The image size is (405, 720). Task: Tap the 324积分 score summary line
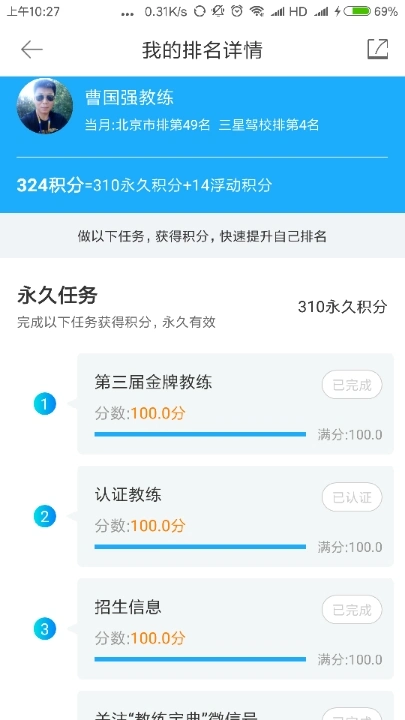click(x=145, y=186)
